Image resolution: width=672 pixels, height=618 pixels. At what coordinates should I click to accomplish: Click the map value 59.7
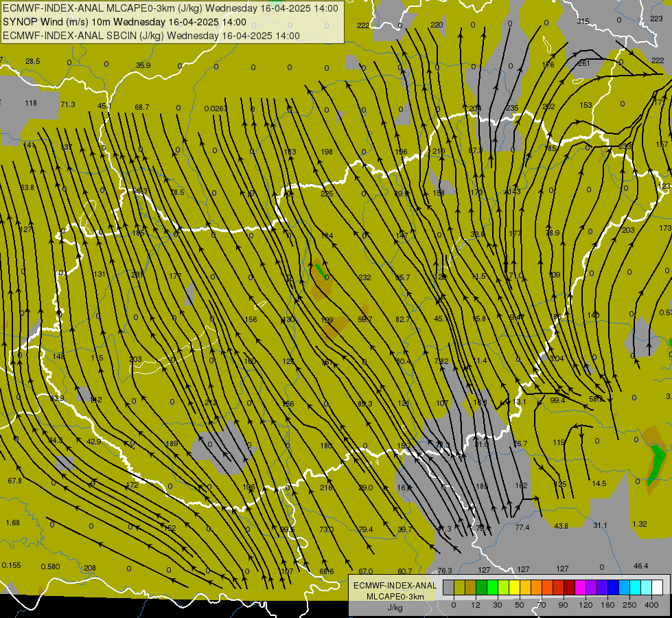click(x=364, y=319)
